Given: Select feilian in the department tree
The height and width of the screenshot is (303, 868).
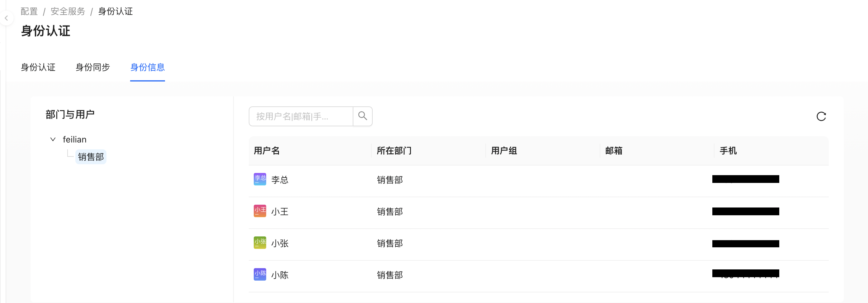Looking at the screenshot, I should pos(74,139).
